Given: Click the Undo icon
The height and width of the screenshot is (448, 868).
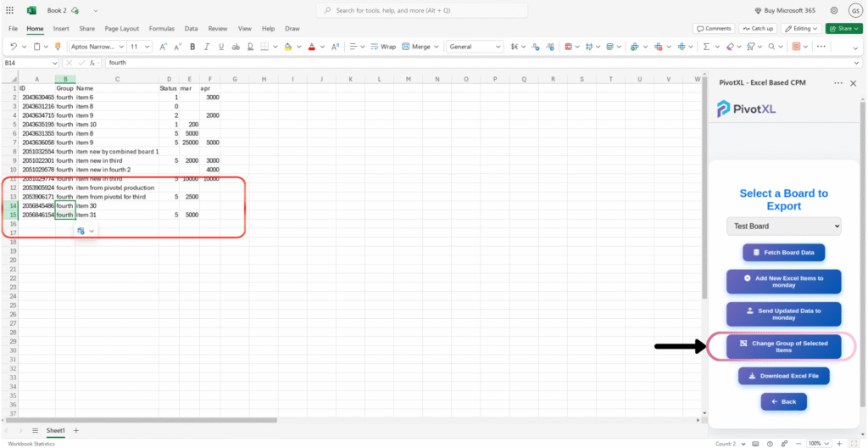Looking at the screenshot, I should (14, 47).
